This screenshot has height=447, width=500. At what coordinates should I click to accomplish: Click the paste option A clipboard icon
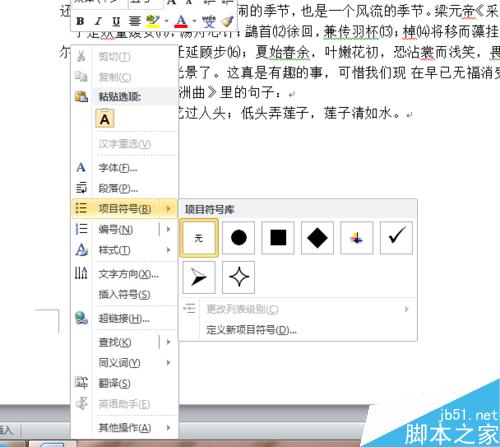(x=105, y=118)
